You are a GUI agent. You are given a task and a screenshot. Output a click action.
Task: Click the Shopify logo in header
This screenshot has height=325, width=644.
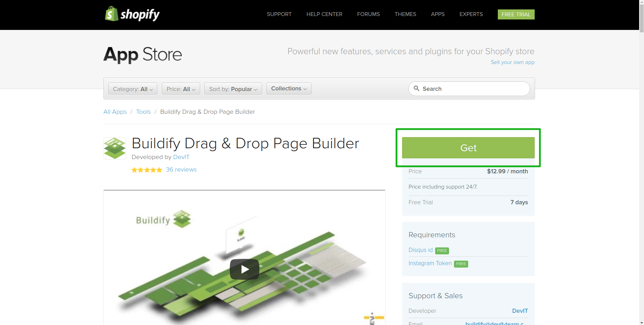click(132, 14)
